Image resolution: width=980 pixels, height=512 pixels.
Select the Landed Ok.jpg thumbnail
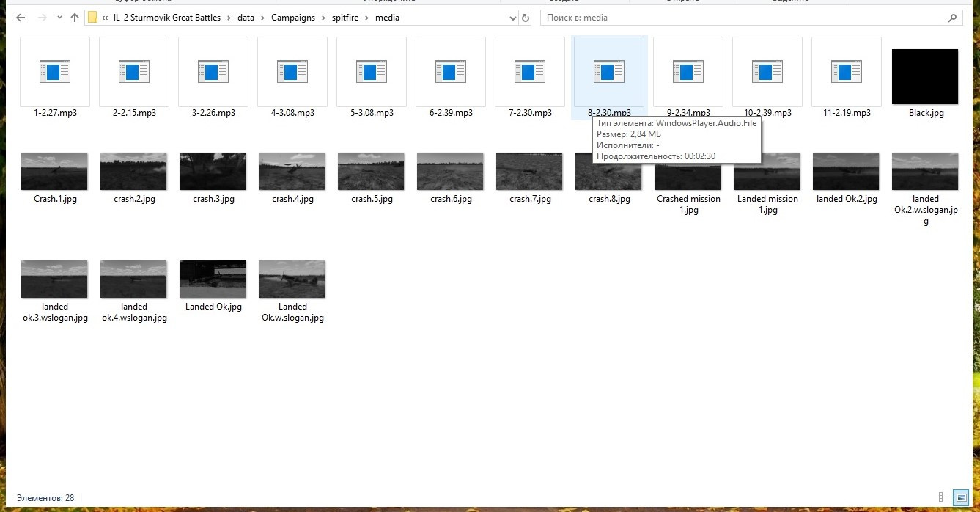tap(213, 279)
